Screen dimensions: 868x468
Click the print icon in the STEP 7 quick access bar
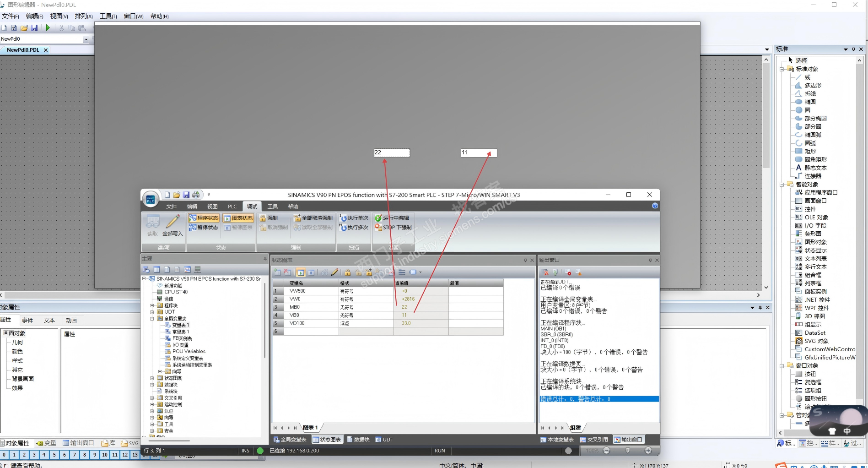pyautogui.click(x=196, y=195)
